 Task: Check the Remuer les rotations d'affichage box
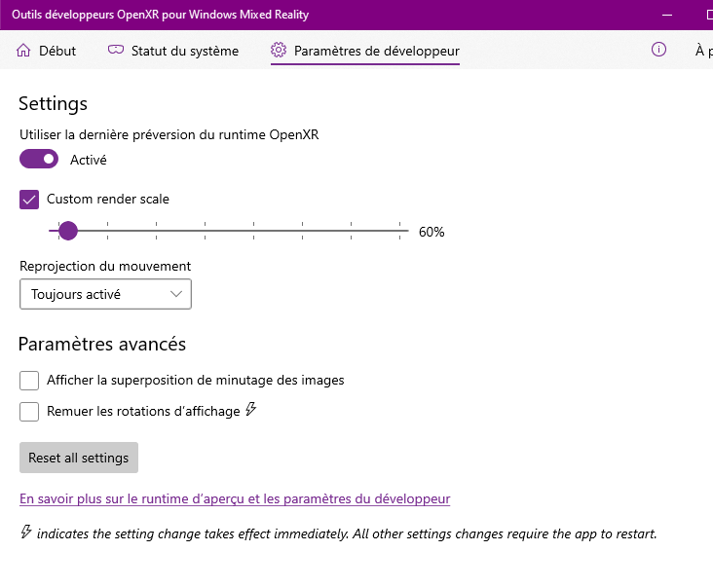click(29, 411)
